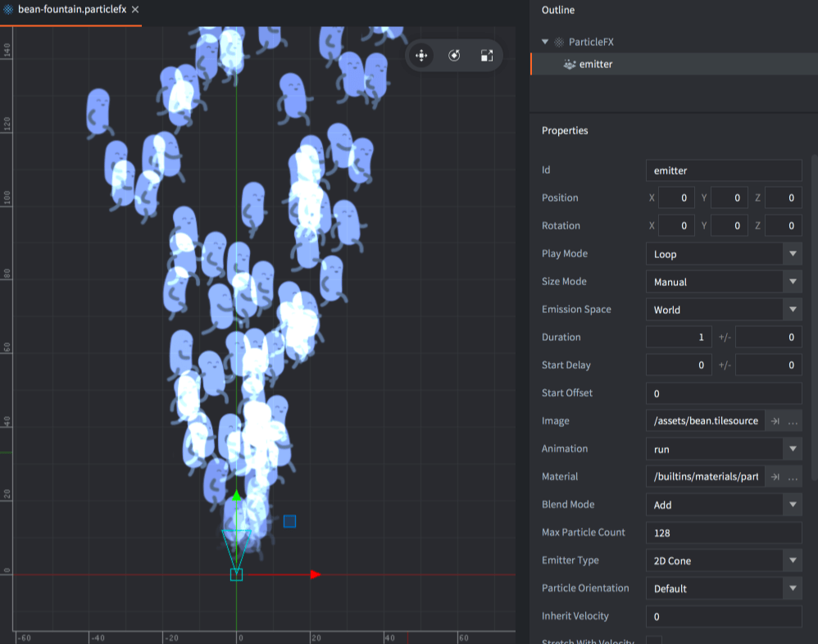818x644 pixels.
Task: Open the Image resource via arrow icon
Action: tap(774, 421)
